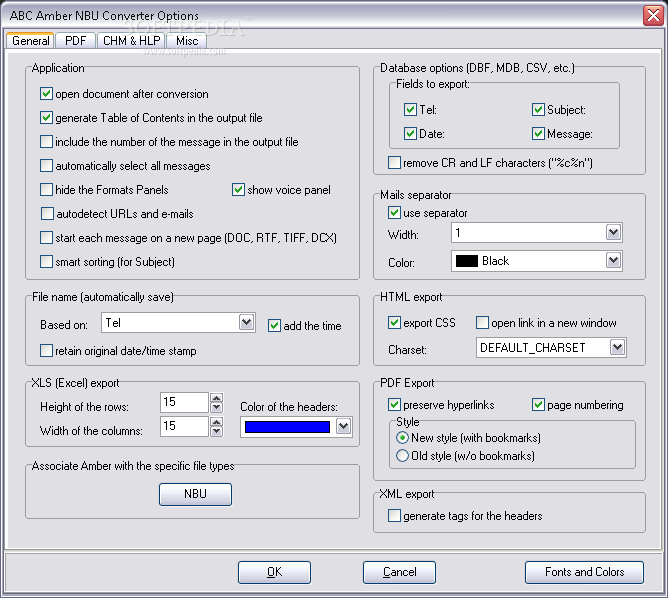This screenshot has width=668, height=598.
Task: Decrease Width of the columns value
Action: (216, 431)
